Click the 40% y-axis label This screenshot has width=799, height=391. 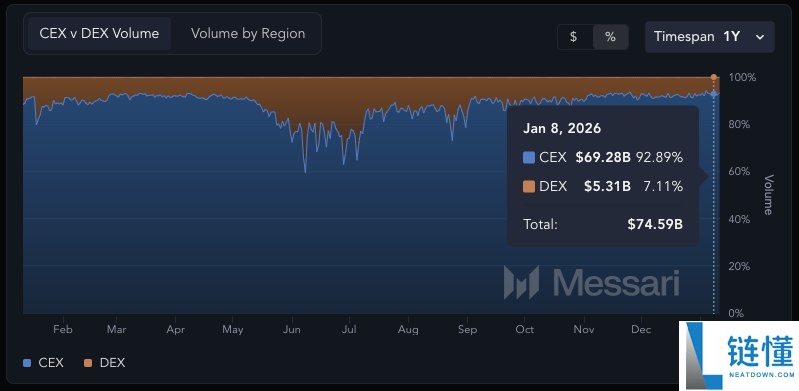click(740, 219)
